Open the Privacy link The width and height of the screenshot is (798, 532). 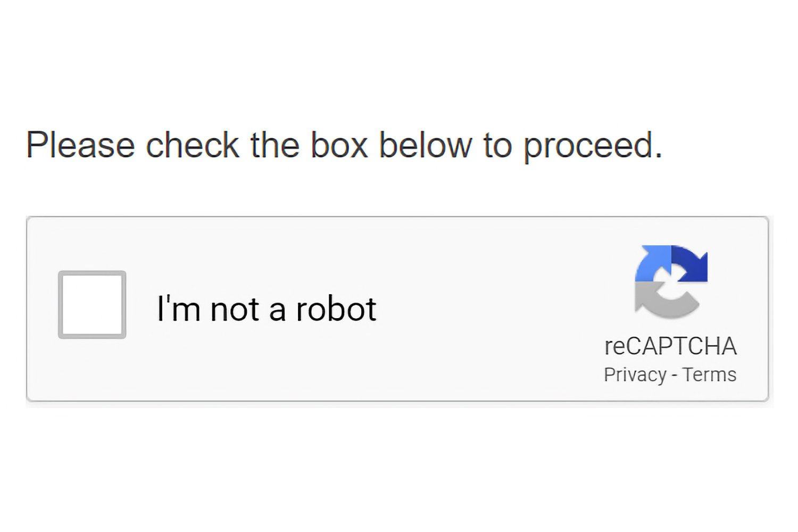tap(635, 375)
